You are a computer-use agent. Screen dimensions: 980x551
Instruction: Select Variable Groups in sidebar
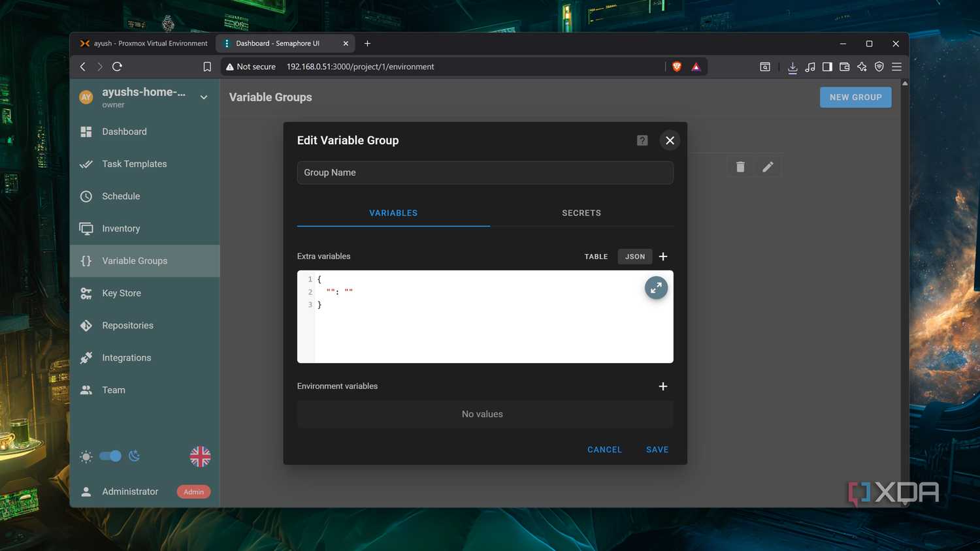tap(144, 261)
